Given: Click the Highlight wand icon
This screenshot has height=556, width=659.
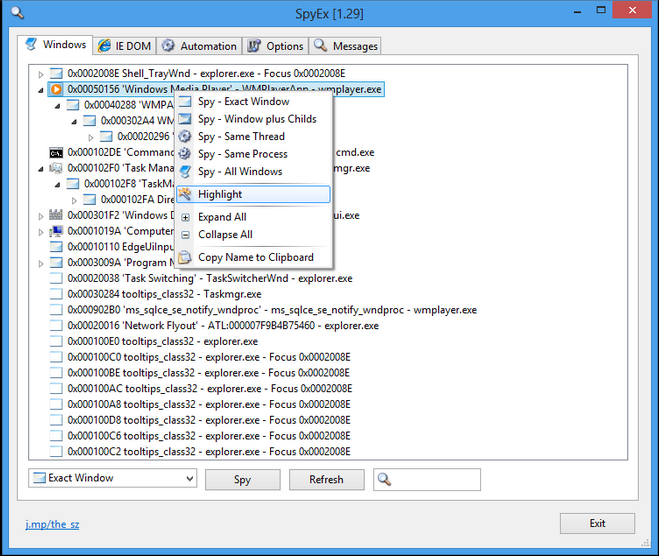Looking at the screenshot, I should click(185, 194).
